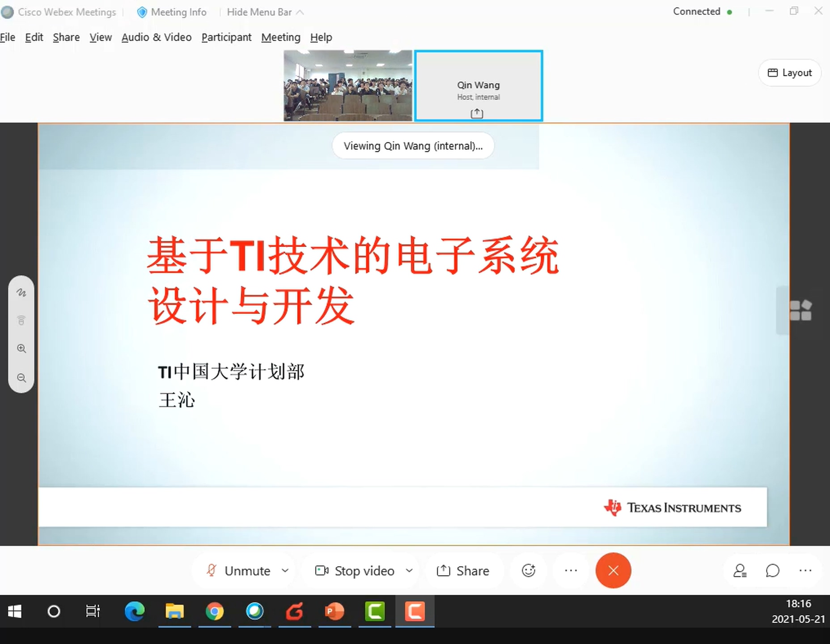Open the reactions smiley icon
The height and width of the screenshot is (644, 830).
[528, 571]
